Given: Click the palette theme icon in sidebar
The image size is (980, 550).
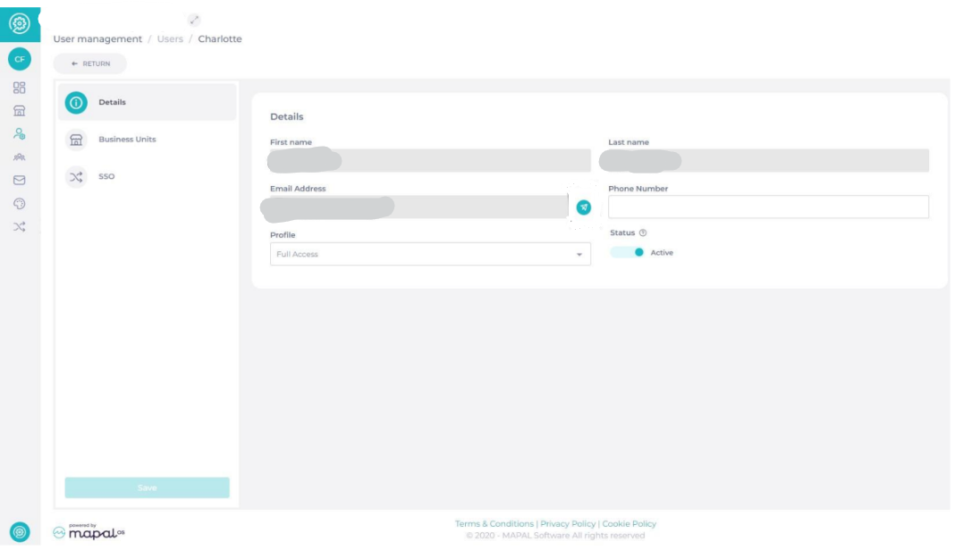Looking at the screenshot, I should tap(19, 203).
